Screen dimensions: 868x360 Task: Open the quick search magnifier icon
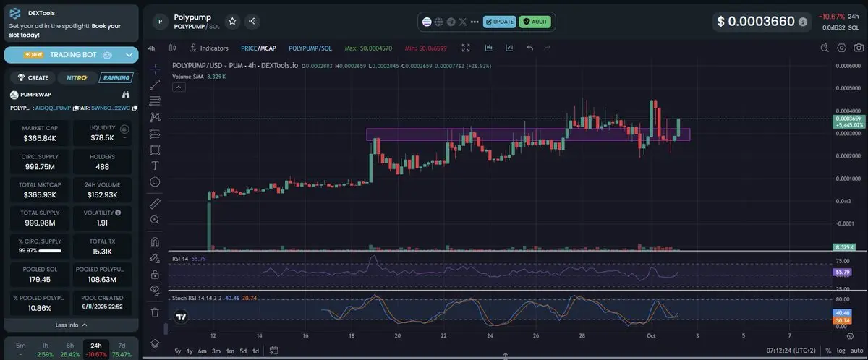824,48
